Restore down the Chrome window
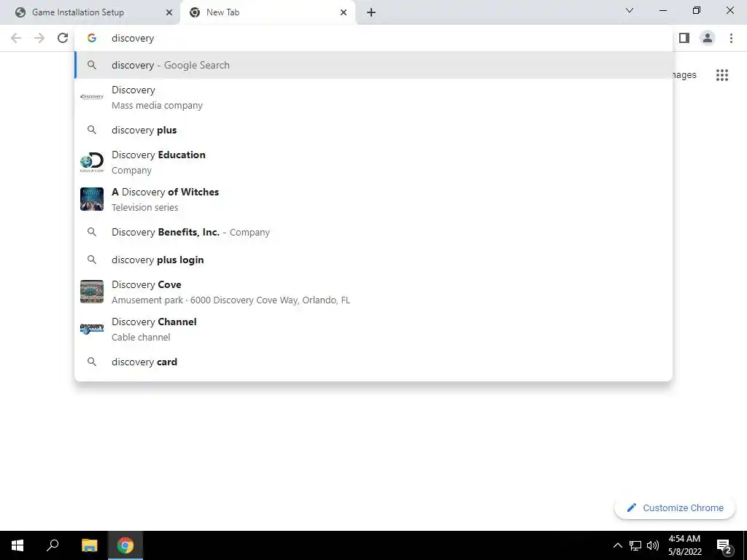Viewport: 747px width, 560px height. (x=697, y=10)
